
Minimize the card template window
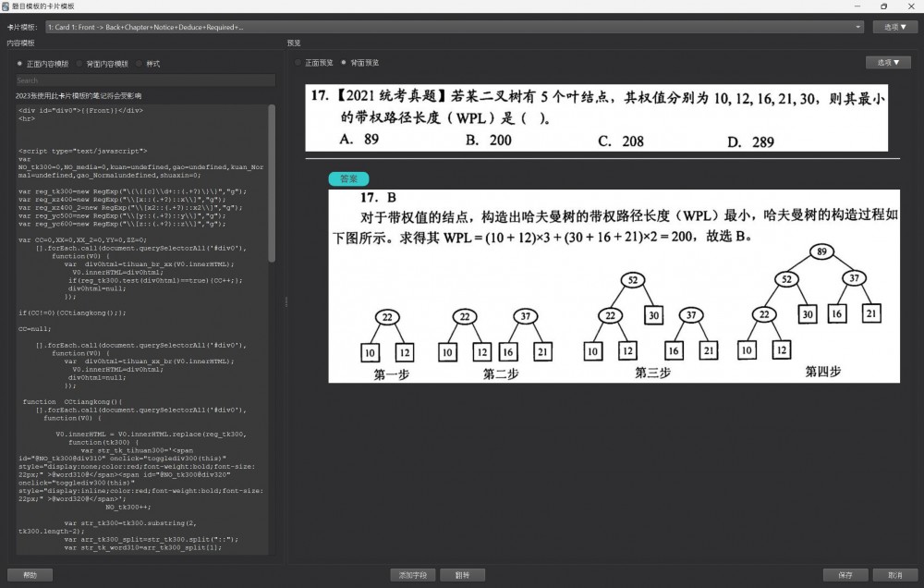coord(857,6)
